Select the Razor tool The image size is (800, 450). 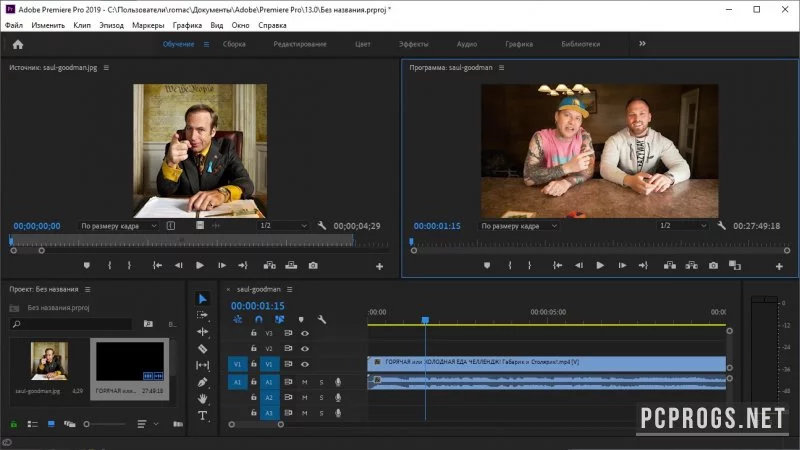point(203,349)
